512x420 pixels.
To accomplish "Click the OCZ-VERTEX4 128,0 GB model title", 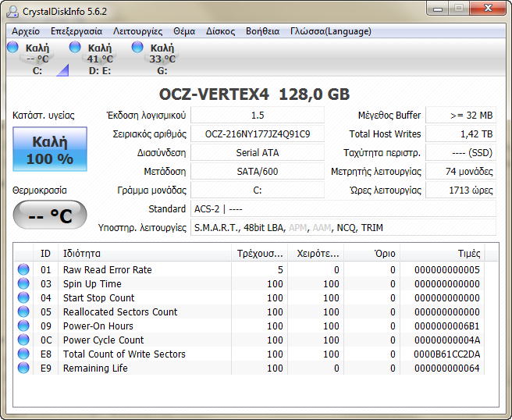I will click(254, 94).
